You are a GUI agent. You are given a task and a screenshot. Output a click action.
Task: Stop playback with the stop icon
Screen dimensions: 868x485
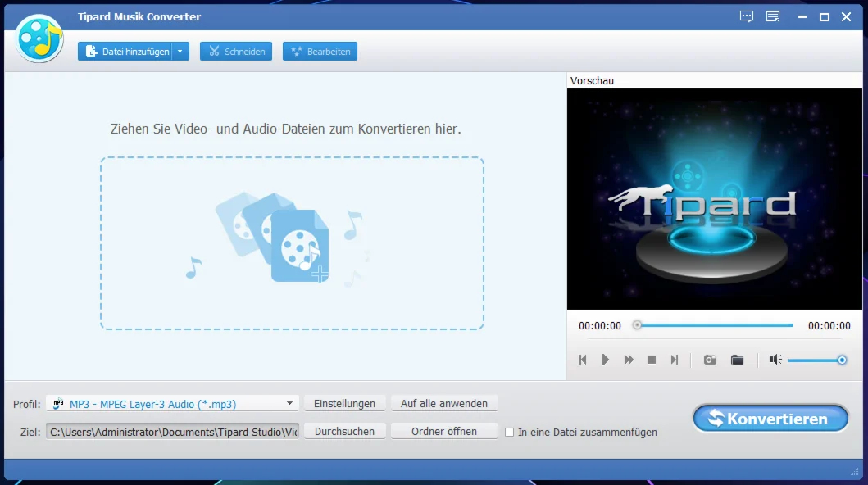coord(652,360)
